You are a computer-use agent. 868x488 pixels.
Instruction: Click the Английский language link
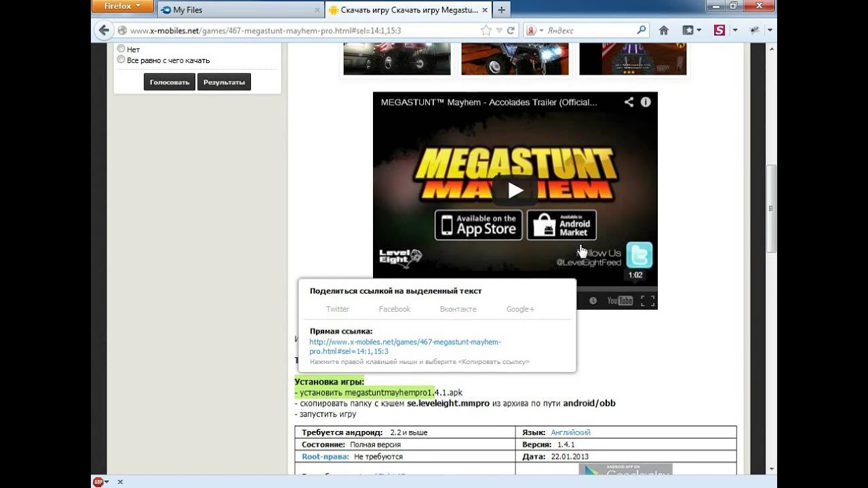click(570, 432)
